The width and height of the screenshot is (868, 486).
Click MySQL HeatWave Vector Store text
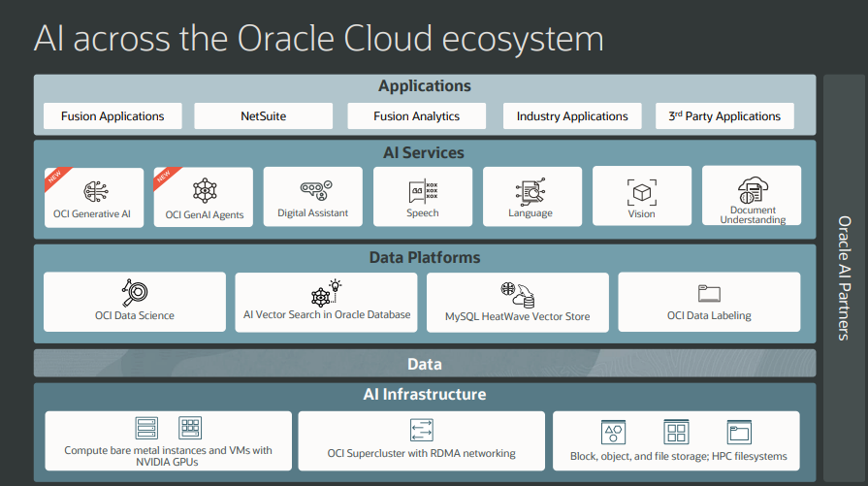[518, 316]
